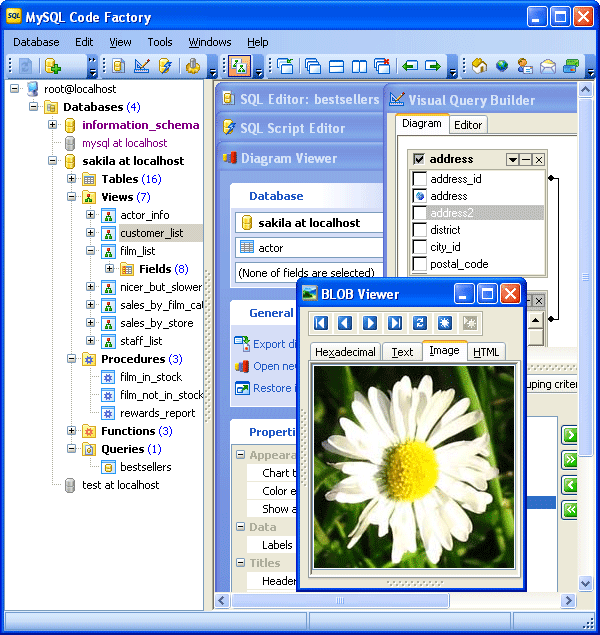Enable the postal_code field checkbox

420,264
